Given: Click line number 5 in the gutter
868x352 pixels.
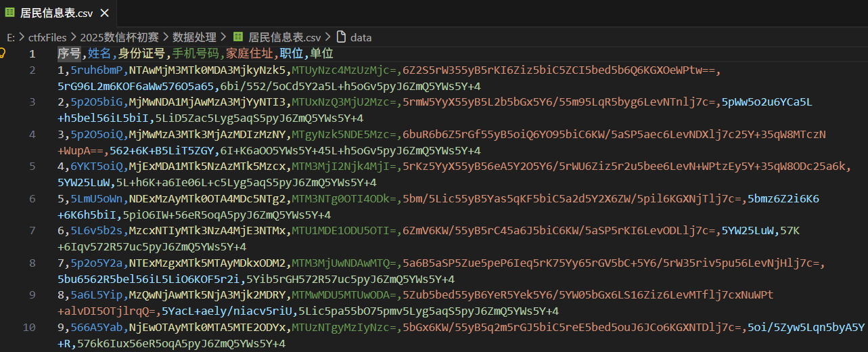Looking at the screenshot, I should [32, 166].
